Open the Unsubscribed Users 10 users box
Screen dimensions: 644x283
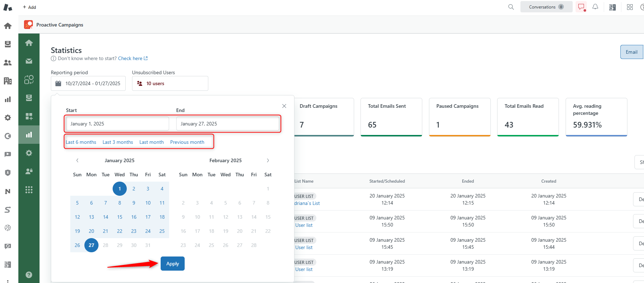click(x=170, y=83)
